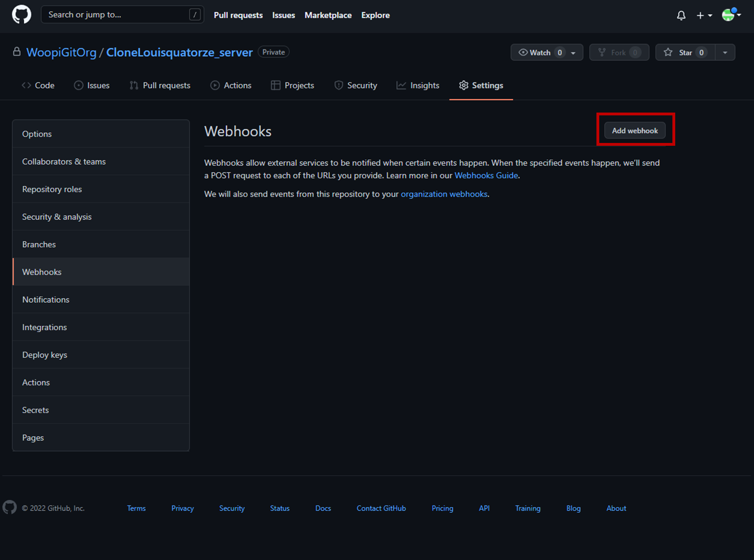Select Webhooks in settings sidebar
The image size is (754, 560).
pos(101,272)
